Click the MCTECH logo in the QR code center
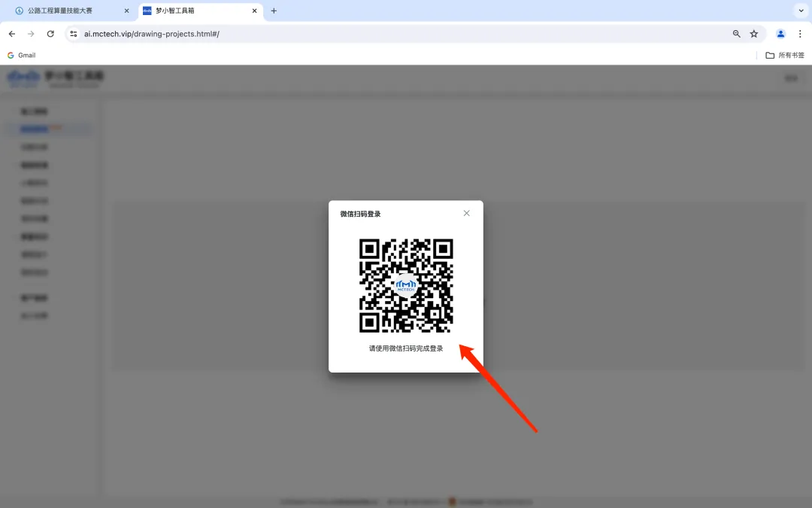This screenshot has height=508, width=812. tap(406, 285)
